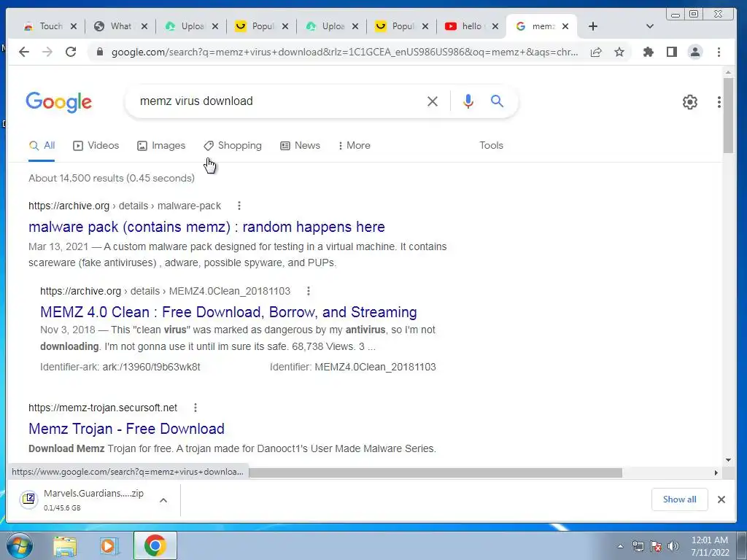Share this page via share icon
This screenshot has width=747, height=560.
(596, 52)
